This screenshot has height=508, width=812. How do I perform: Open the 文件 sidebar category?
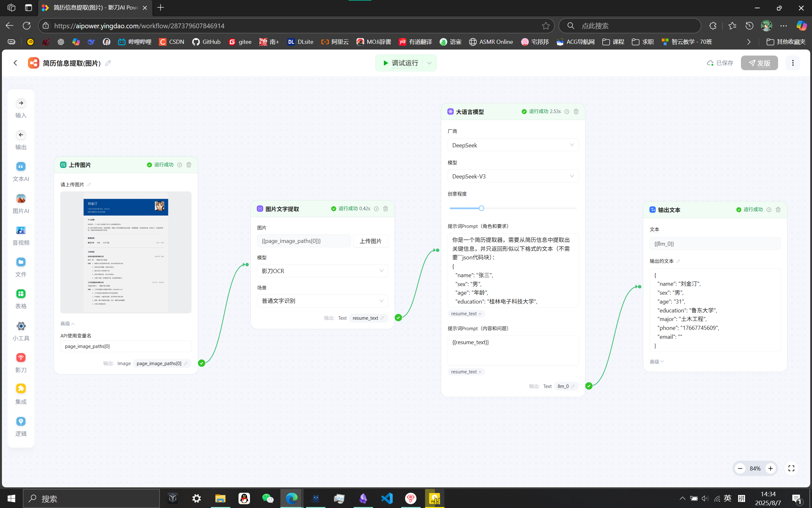(21, 268)
